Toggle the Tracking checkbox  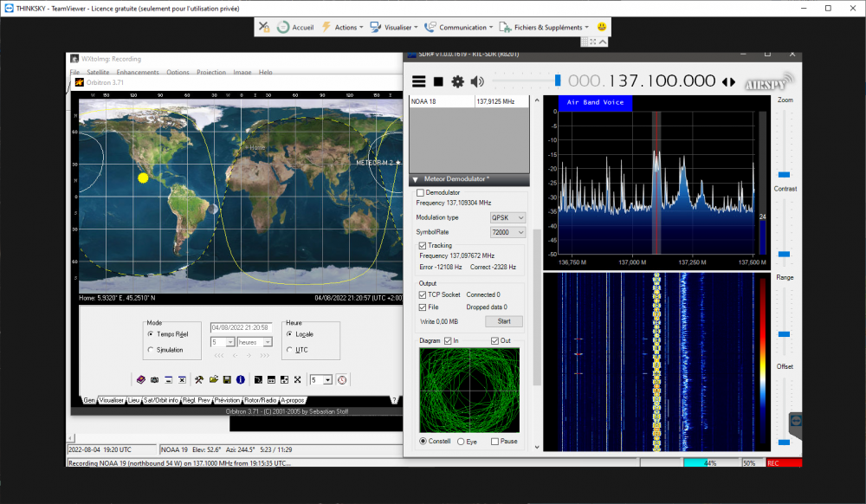422,246
